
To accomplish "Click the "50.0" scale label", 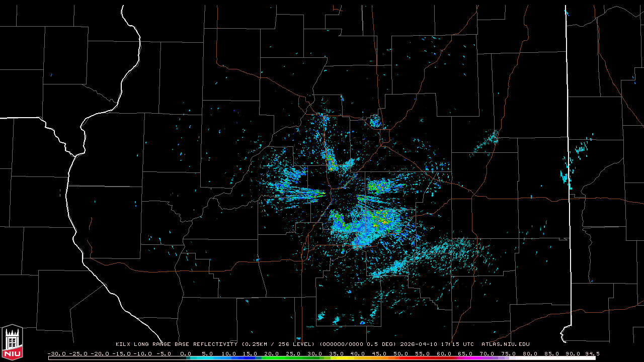I will (401, 353).
